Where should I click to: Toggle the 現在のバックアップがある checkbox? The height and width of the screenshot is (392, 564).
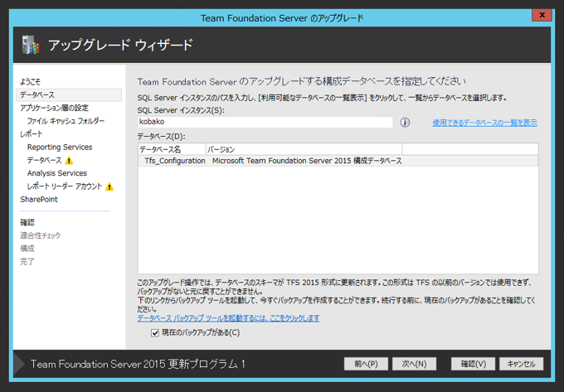click(x=155, y=333)
